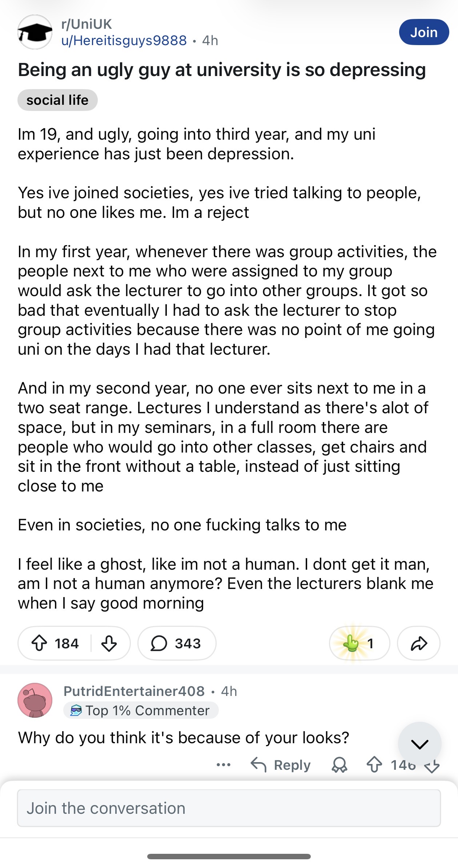
Task: Tap the award icon on the post
Action: 359,643
